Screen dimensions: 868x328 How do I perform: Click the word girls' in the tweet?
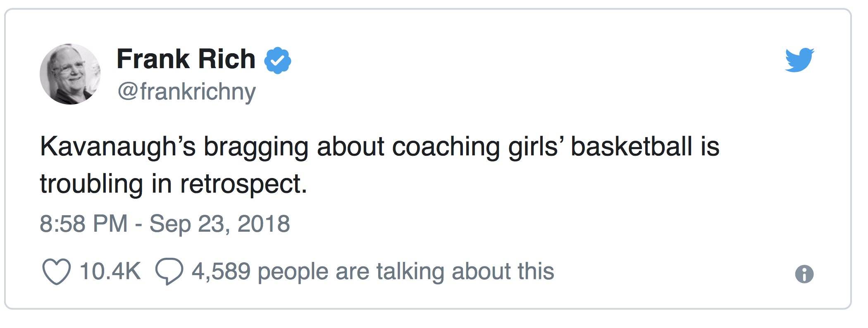(x=536, y=147)
